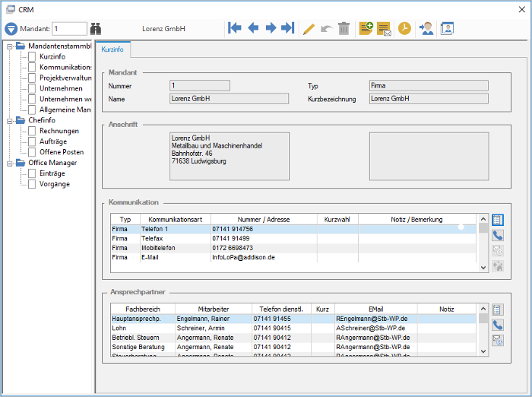Click phone icon beside Kommunikation table

[498, 235]
